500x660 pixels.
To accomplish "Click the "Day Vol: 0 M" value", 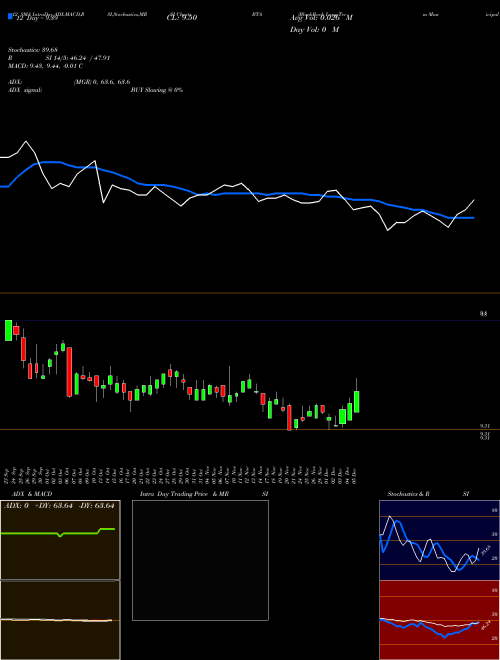I will coord(314,30).
